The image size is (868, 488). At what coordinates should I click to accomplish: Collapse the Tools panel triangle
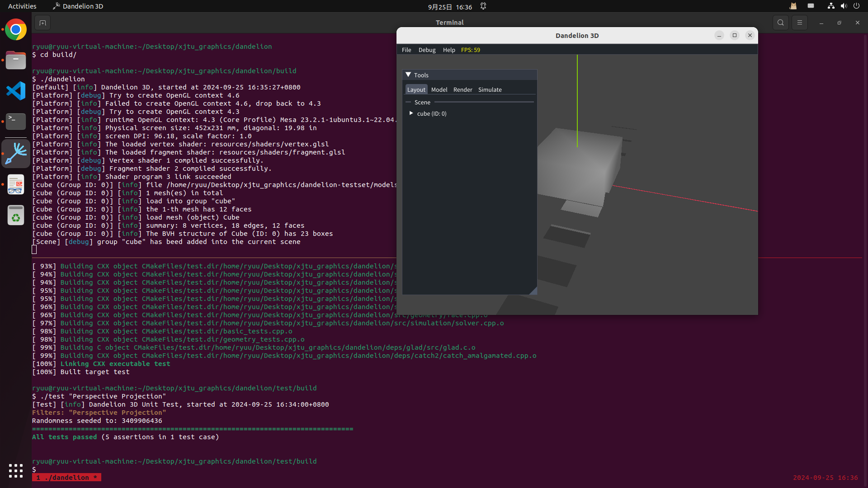pyautogui.click(x=408, y=75)
